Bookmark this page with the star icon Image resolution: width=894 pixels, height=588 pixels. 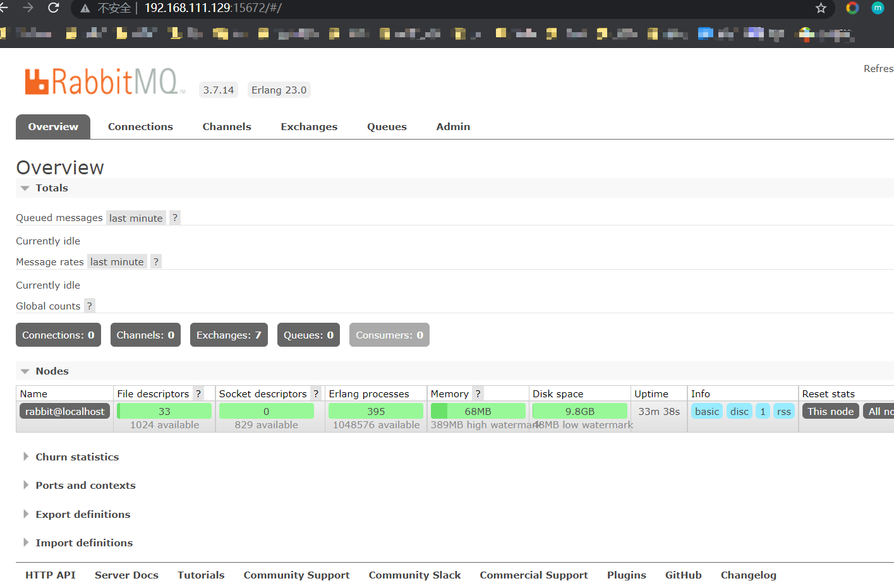(821, 8)
